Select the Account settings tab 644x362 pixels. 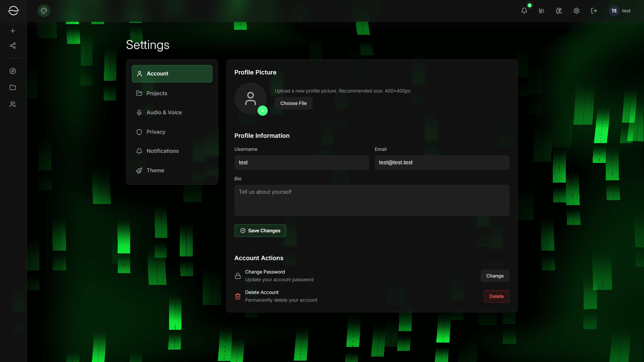point(172,74)
